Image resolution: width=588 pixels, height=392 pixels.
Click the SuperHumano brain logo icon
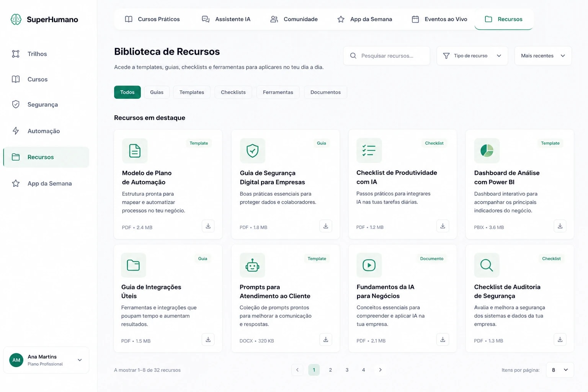[x=16, y=19]
